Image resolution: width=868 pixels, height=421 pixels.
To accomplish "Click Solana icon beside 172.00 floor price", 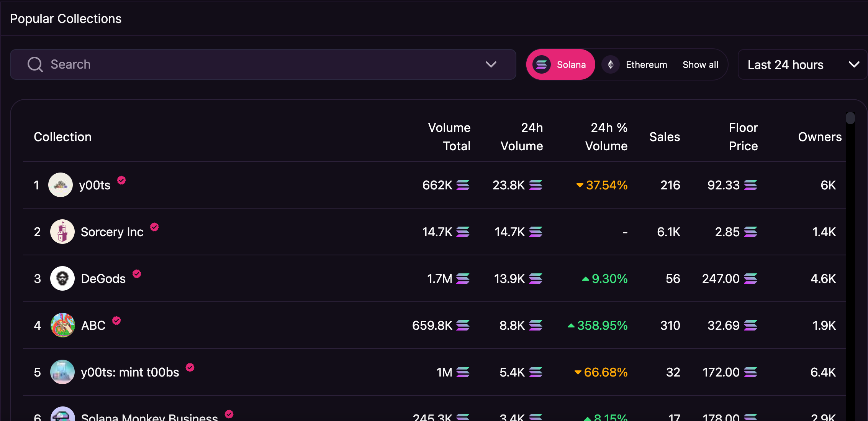I will point(750,372).
